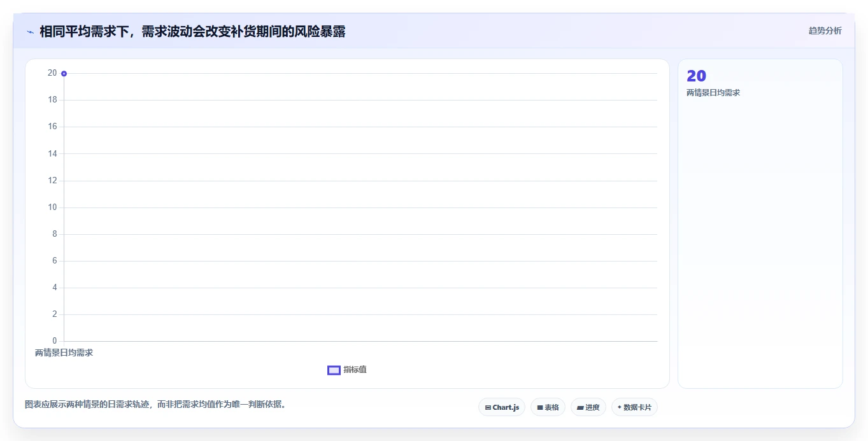Click the 表格 tag icon
Viewport: 868px width, 441px height.
click(540, 407)
